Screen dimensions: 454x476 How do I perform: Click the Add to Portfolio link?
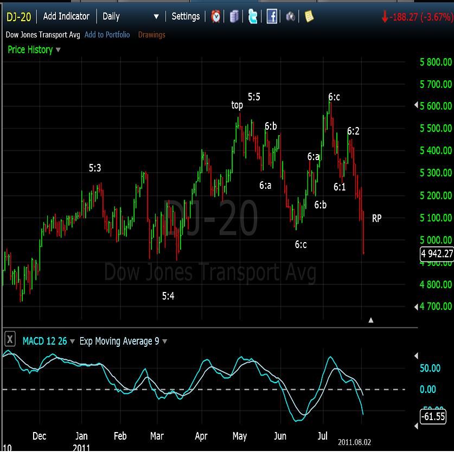[107, 35]
